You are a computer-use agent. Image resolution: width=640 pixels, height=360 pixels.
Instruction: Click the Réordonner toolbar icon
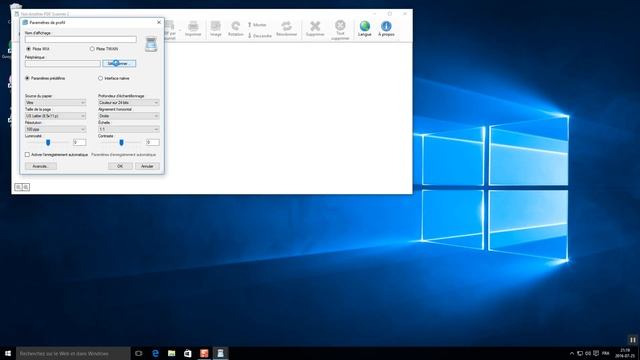pos(287,27)
